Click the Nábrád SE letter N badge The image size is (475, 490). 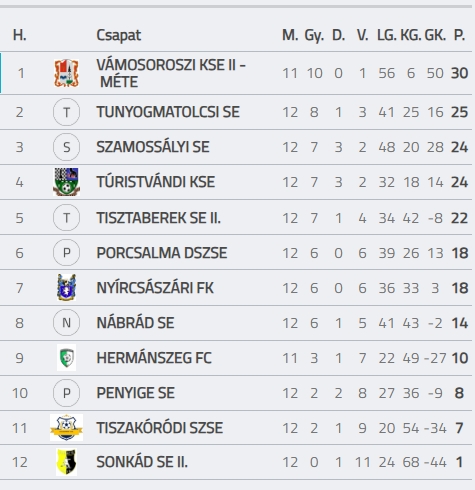point(66,323)
